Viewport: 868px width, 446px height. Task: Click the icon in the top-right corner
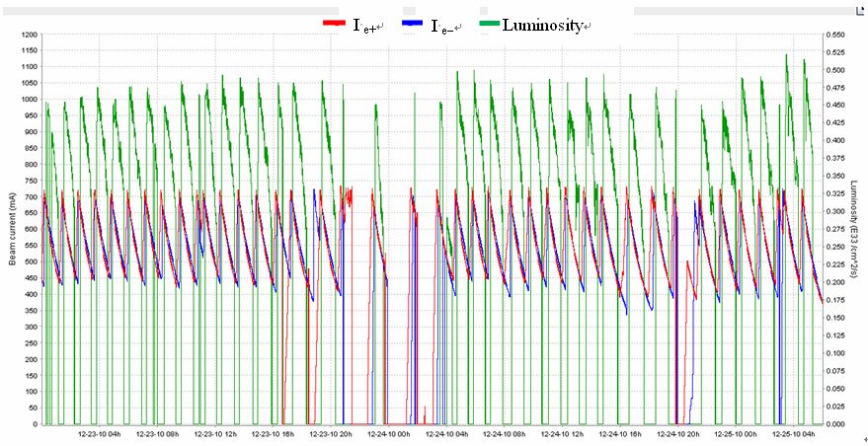tap(860, 10)
